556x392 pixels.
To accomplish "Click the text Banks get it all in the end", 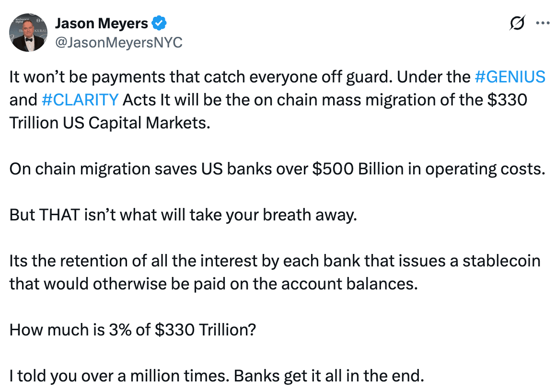I will click(x=329, y=376).
